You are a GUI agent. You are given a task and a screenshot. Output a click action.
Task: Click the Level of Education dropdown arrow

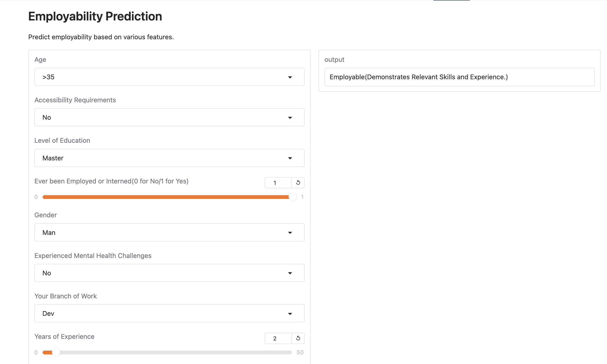[290, 158]
